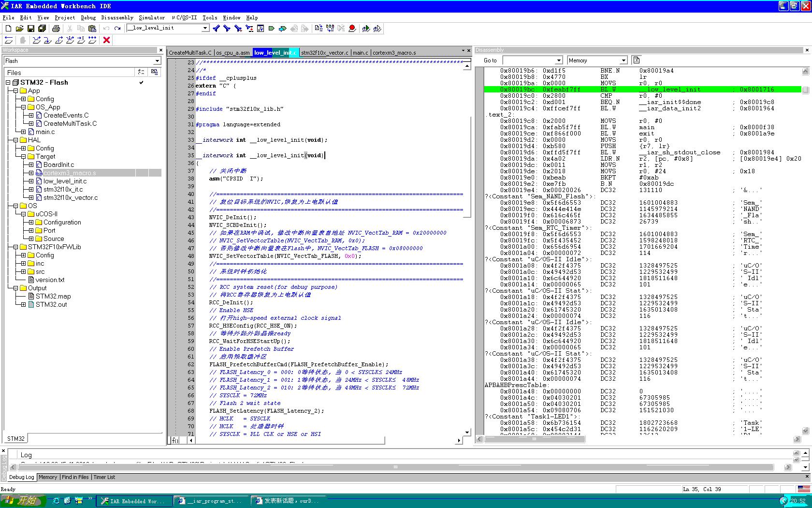
Task: Click the Download and Debug icon
Action: point(366,29)
